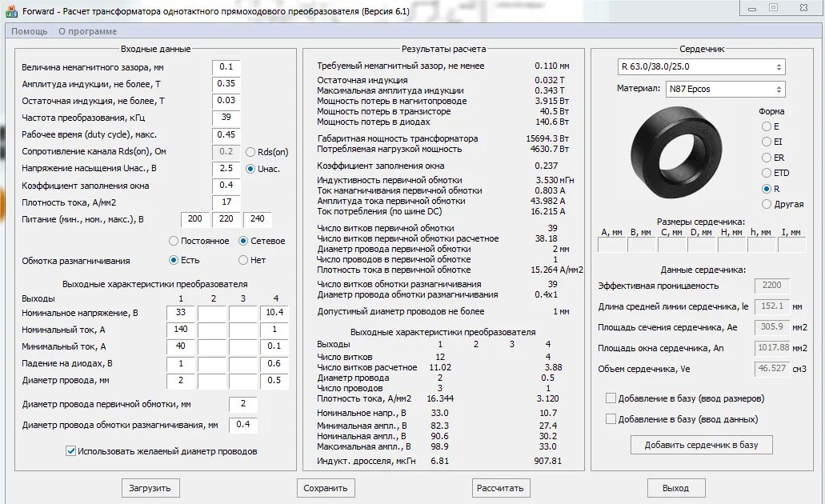Select the Uнас. radio option
825x504 pixels.
pos(250,169)
